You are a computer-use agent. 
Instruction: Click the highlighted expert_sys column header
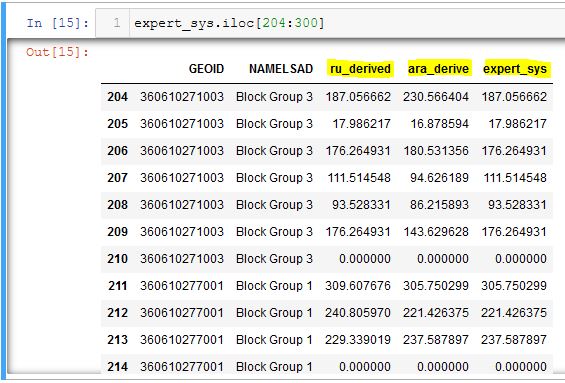pos(515,69)
